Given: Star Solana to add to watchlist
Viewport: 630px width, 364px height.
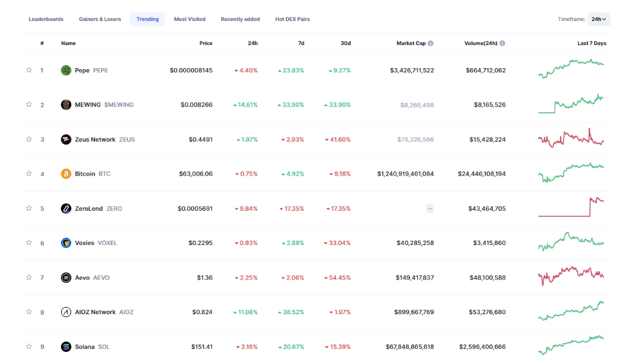Looking at the screenshot, I should point(29,346).
